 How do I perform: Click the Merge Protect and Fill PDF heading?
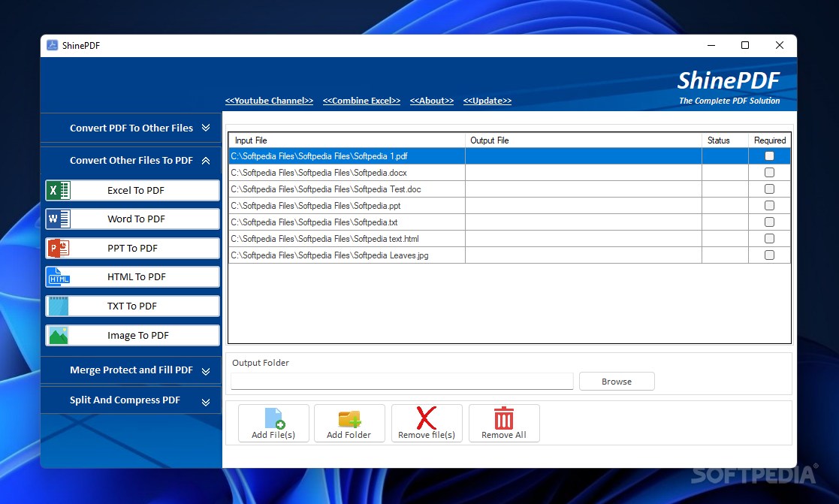click(131, 370)
